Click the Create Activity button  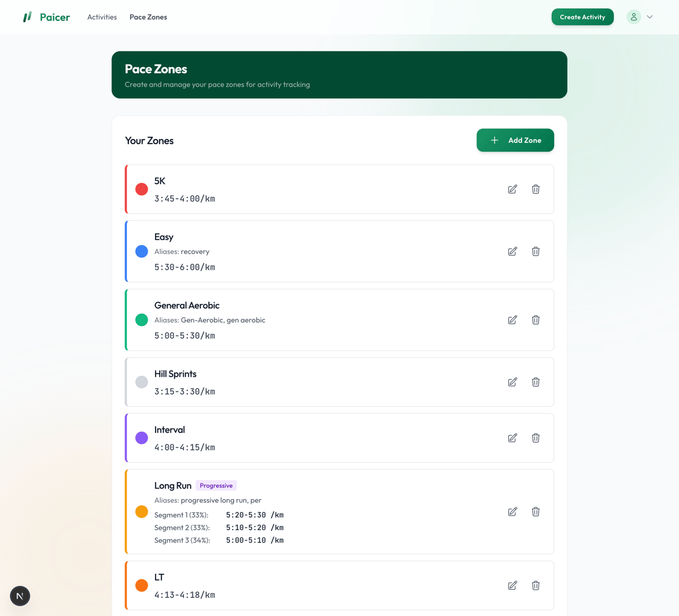click(x=582, y=17)
